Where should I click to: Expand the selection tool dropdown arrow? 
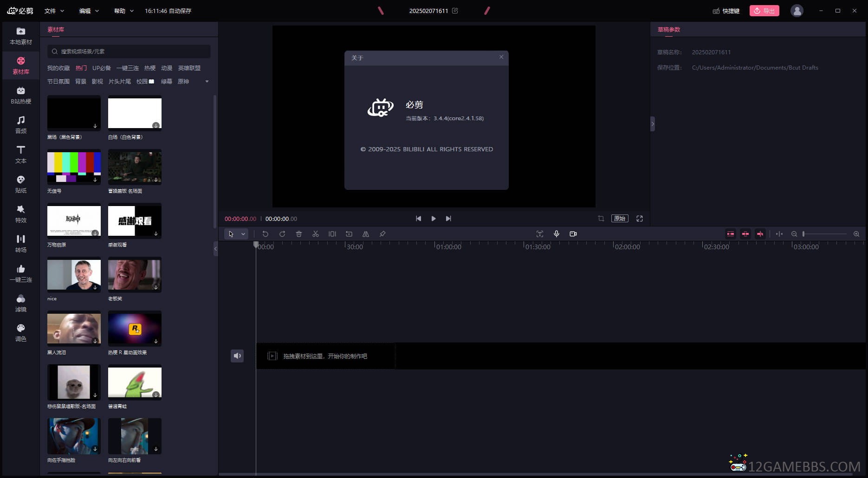pyautogui.click(x=243, y=234)
